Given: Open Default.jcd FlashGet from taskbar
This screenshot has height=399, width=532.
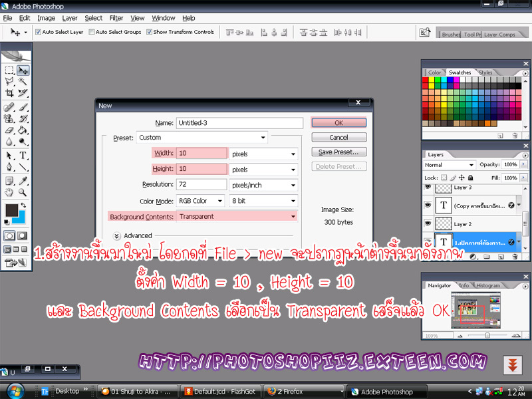Looking at the screenshot, I should (220, 391).
